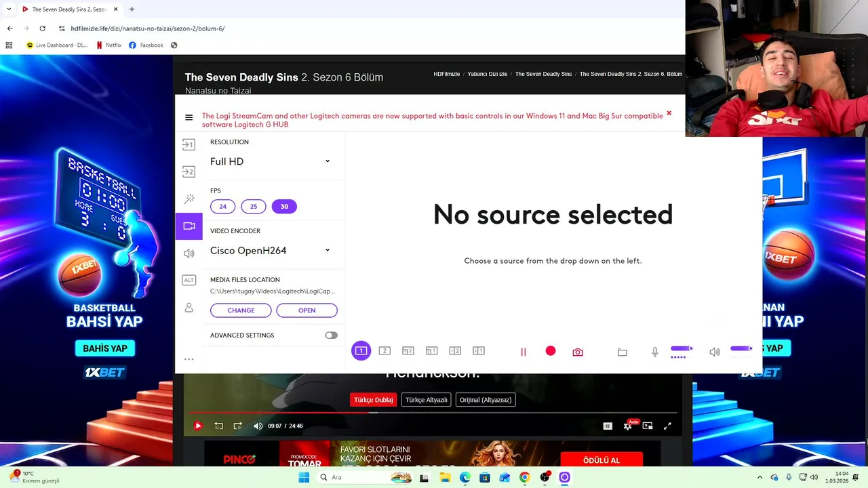Open video player quality settings gear

[x=628, y=426]
